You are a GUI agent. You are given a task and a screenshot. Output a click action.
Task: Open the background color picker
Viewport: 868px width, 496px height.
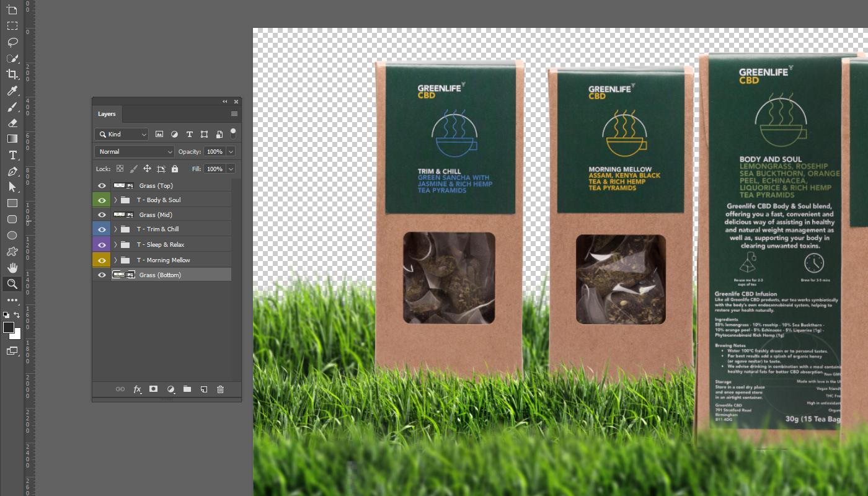17,335
